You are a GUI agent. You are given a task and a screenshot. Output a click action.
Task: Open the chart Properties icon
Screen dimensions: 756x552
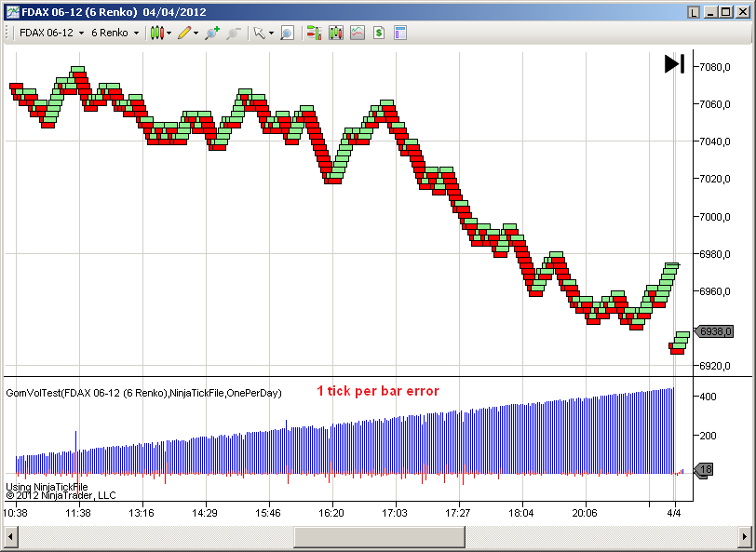tap(400, 33)
